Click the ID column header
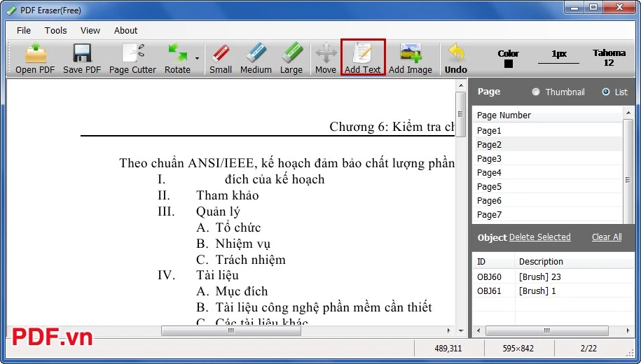Screen dimensions: 641x364 point(494,262)
